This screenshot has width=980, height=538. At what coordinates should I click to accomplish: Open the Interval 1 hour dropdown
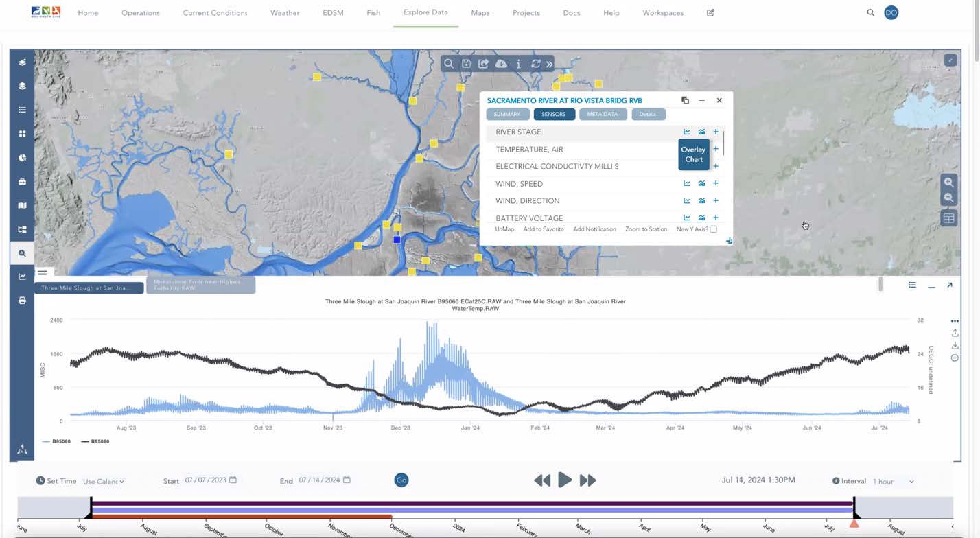[893, 482]
